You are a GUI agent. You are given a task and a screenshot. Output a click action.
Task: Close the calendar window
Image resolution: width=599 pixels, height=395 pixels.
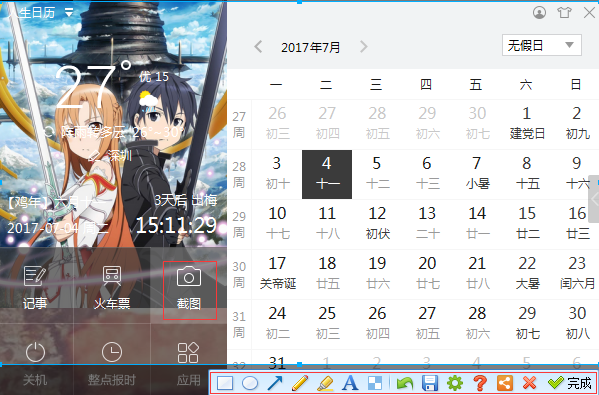(589, 13)
